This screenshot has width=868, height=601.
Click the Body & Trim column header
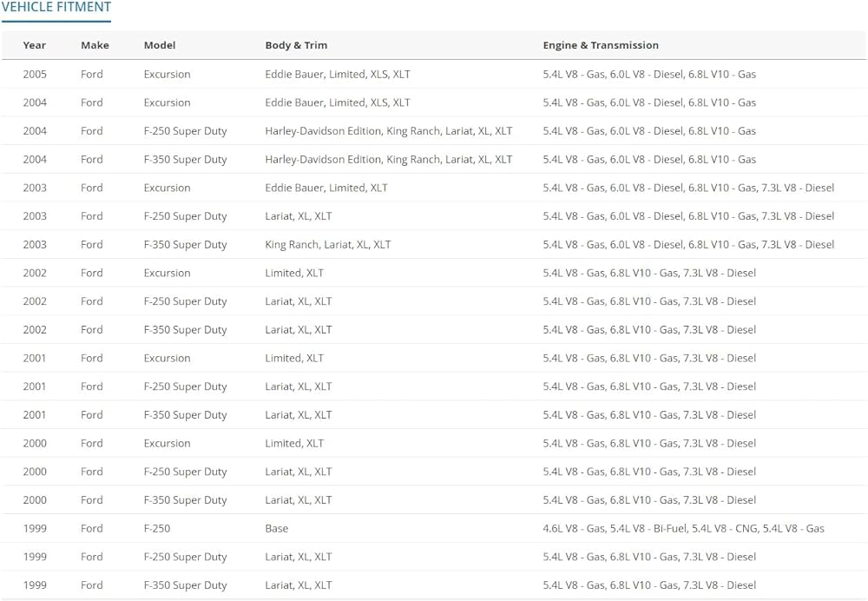[296, 45]
